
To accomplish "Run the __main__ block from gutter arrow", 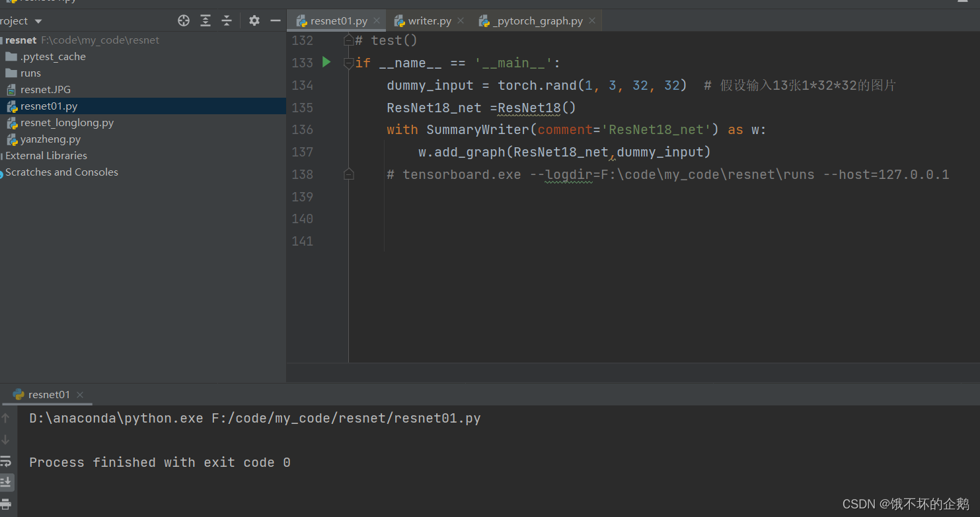I will pos(326,62).
